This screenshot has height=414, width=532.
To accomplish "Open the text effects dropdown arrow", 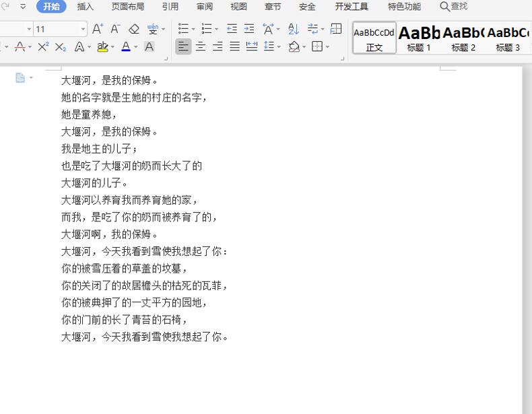I will [x=90, y=47].
